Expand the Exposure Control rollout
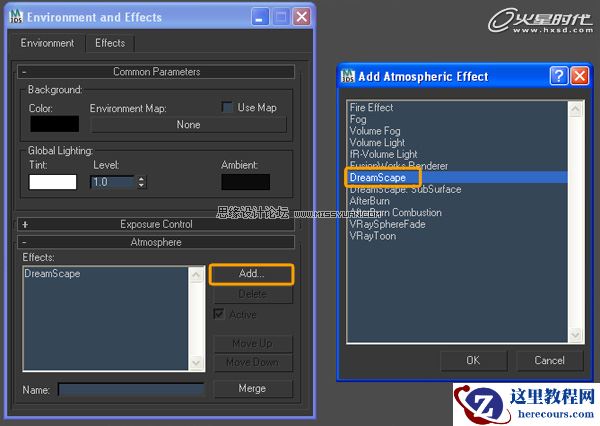 pyautogui.click(x=156, y=224)
